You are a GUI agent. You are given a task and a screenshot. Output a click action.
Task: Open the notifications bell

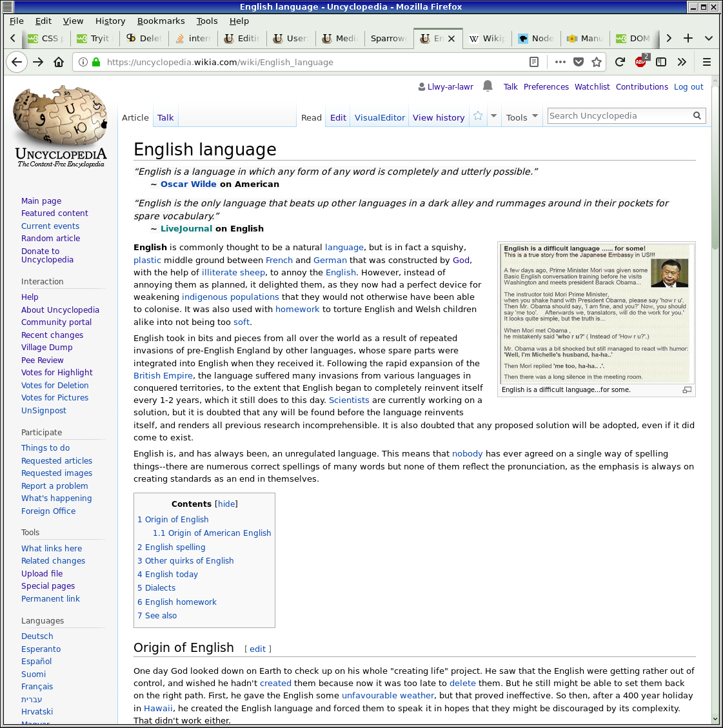(x=488, y=86)
